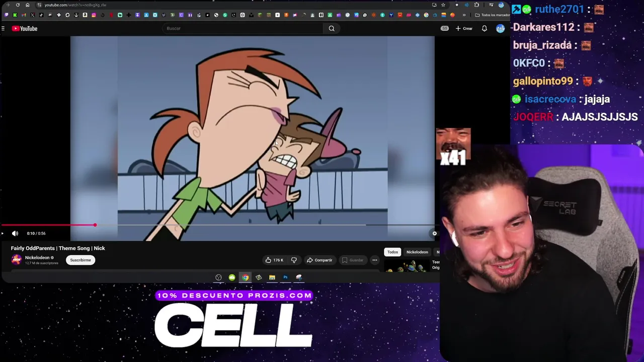Open Photoshop from the taskbar
The width and height of the screenshot is (644, 362).
coord(285,277)
